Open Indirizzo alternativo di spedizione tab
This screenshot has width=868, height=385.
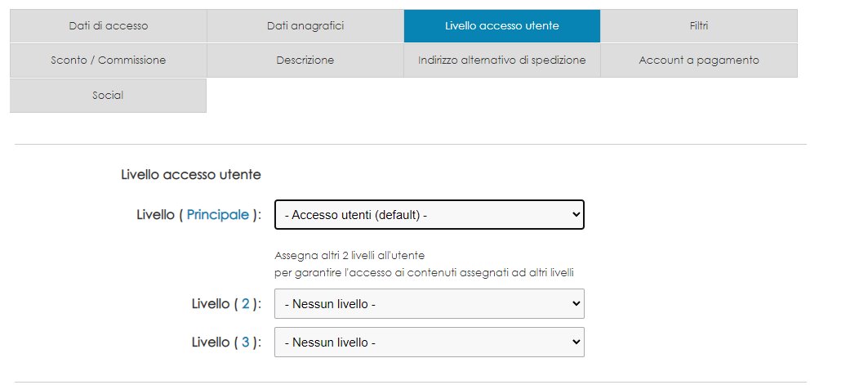(x=502, y=60)
